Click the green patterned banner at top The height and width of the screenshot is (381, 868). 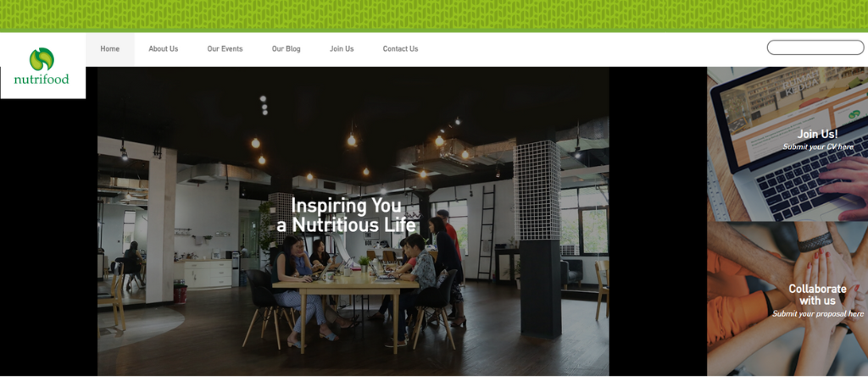coord(434,15)
